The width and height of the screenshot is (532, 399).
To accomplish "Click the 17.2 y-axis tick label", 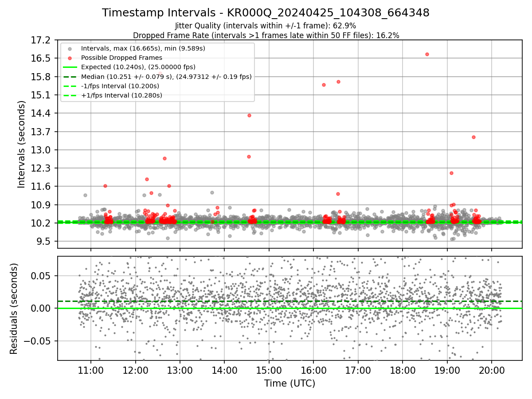I will tap(42, 40).
